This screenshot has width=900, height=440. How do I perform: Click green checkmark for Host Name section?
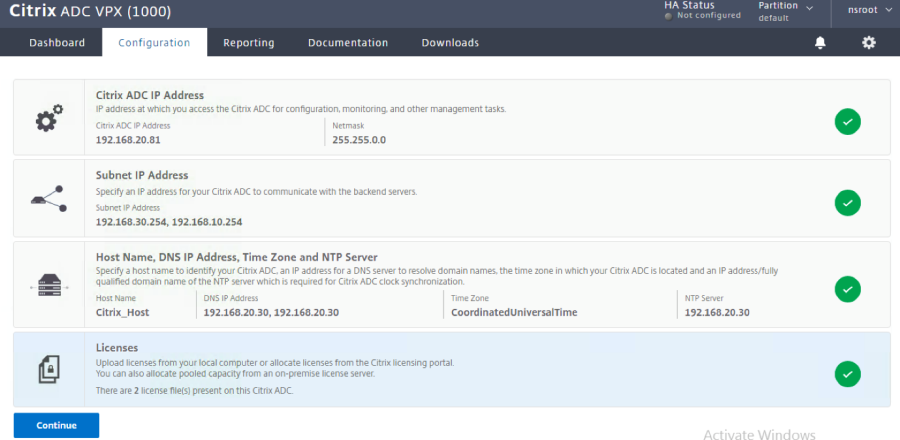[x=847, y=289]
